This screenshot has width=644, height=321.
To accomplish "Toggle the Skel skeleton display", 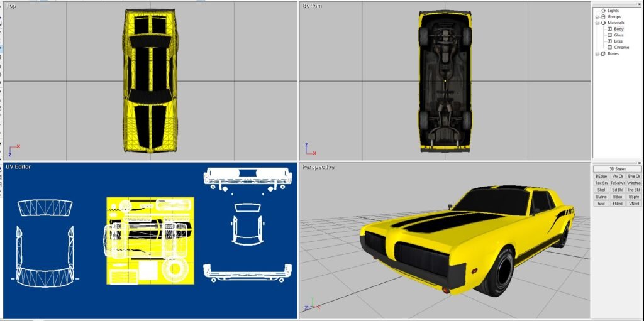I will coord(601,190).
